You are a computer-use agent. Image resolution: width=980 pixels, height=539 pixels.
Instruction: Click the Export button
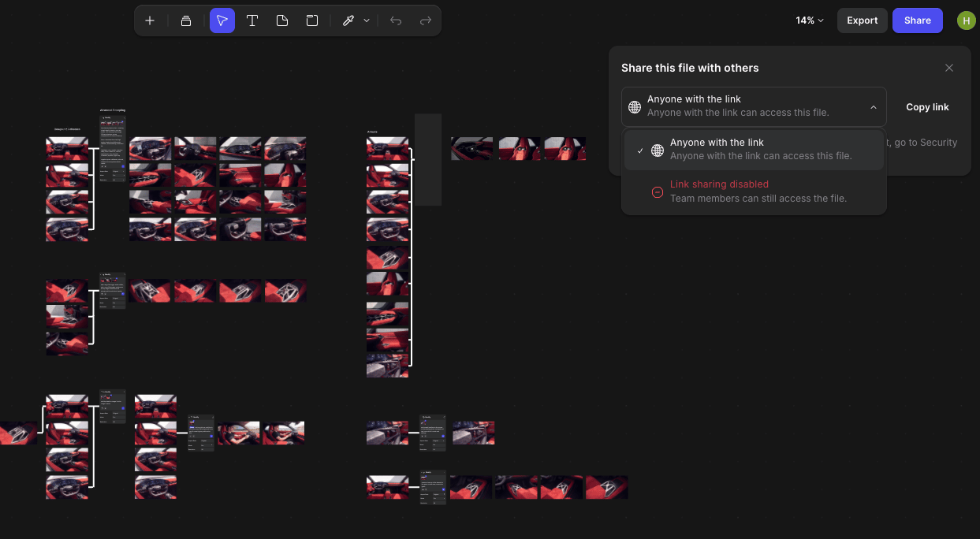pyautogui.click(x=863, y=20)
